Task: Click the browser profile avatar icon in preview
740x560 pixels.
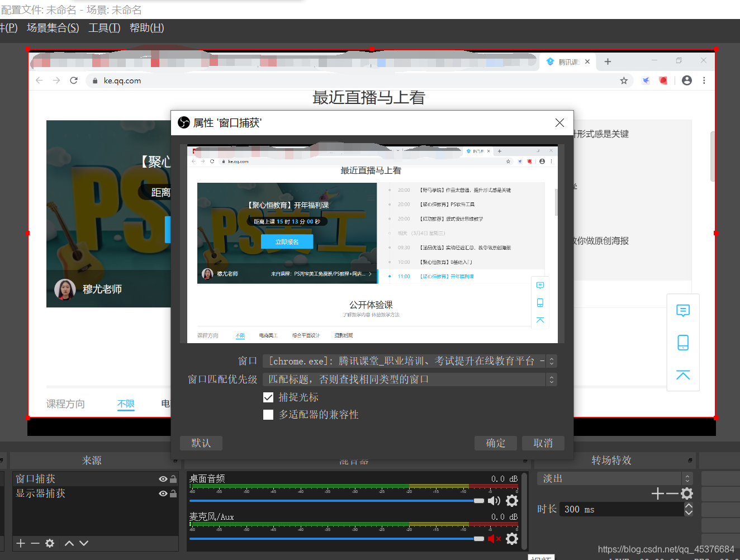Action: [687, 80]
